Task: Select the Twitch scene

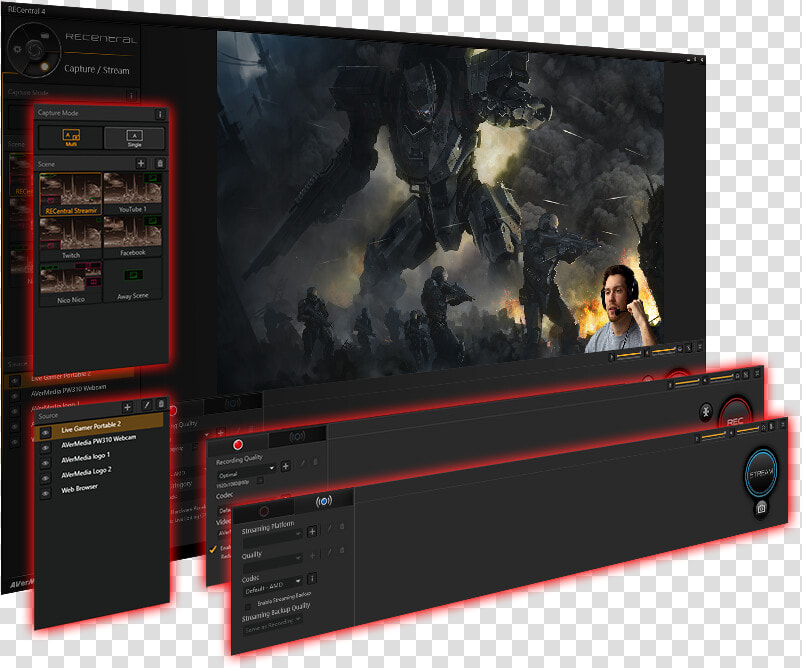Action: click(71, 238)
